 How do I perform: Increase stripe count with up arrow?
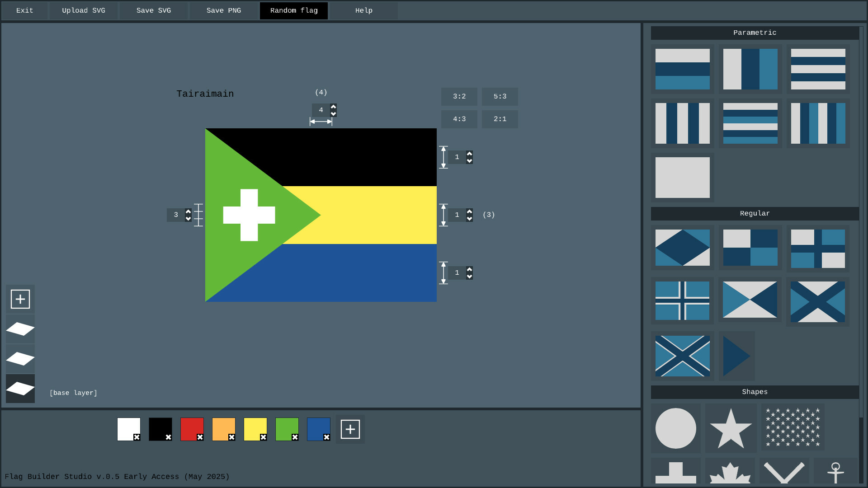tap(189, 211)
